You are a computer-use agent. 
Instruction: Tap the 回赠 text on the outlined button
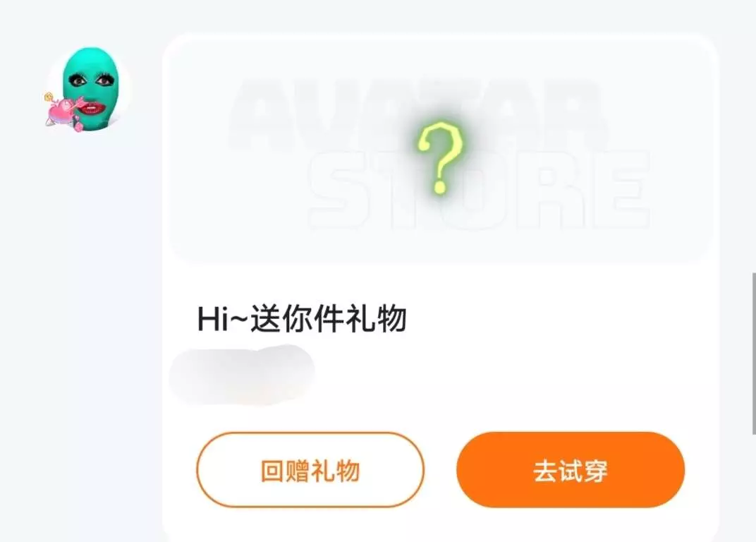point(285,471)
